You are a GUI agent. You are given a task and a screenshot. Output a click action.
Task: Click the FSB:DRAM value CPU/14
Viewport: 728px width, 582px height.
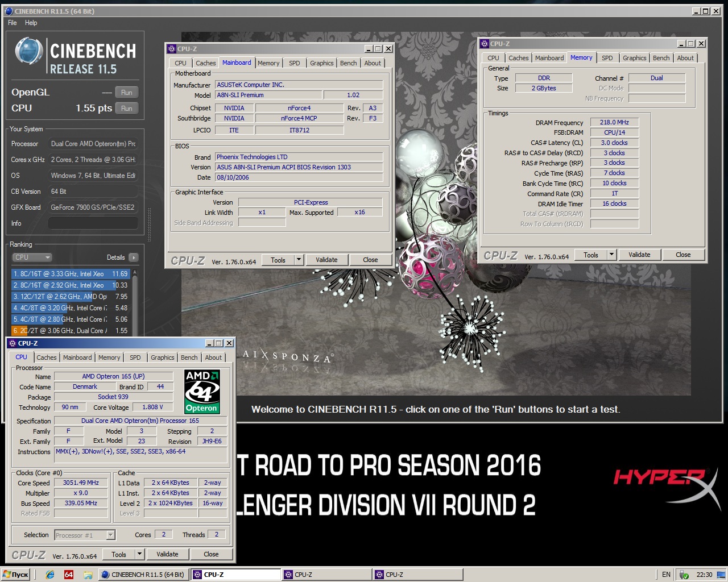(x=614, y=132)
